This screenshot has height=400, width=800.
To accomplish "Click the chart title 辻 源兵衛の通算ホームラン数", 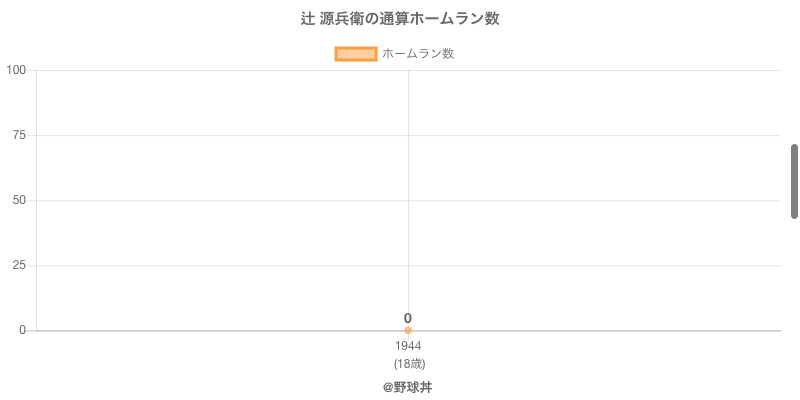I will [400, 19].
